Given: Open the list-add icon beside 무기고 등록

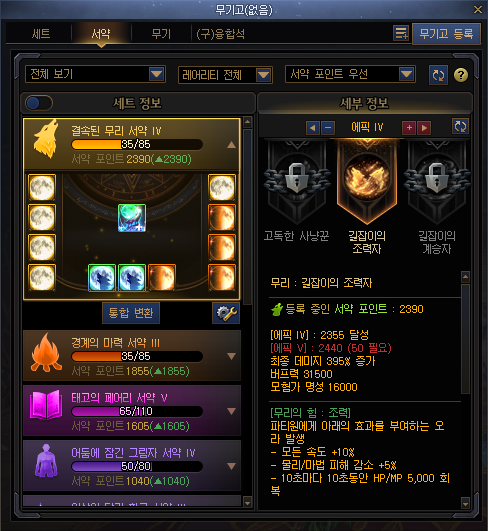Looking at the screenshot, I should 401,34.
